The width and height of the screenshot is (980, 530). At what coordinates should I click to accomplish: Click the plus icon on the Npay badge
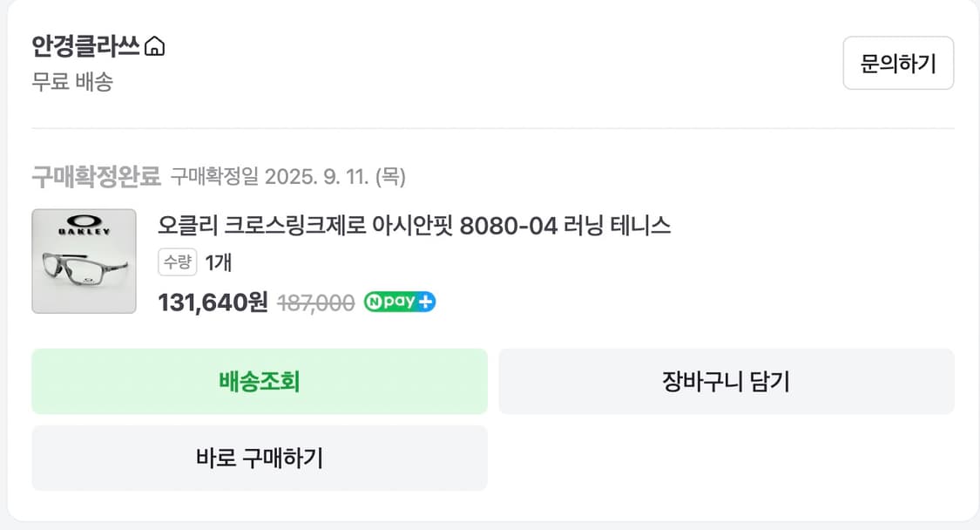click(x=424, y=302)
